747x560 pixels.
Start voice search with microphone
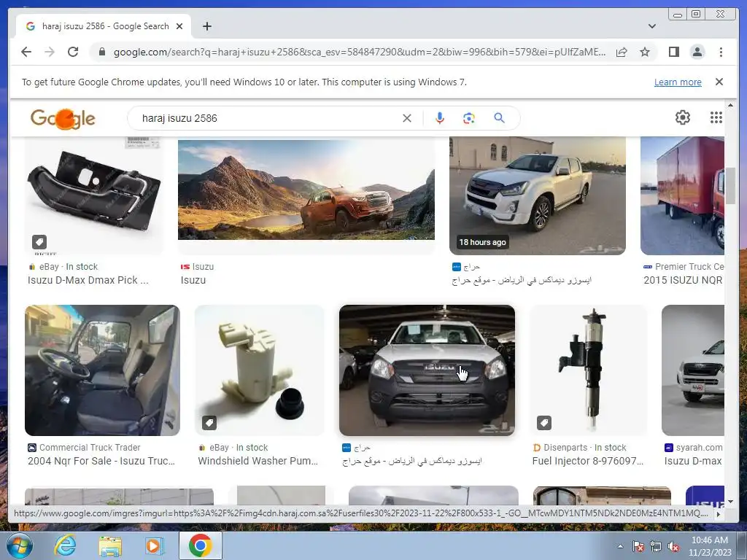(x=440, y=118)
